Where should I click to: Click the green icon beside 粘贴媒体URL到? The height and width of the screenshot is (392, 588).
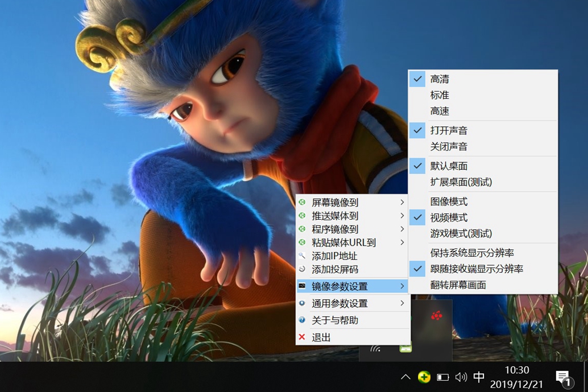pyautogui.click(x=302, y=243)
